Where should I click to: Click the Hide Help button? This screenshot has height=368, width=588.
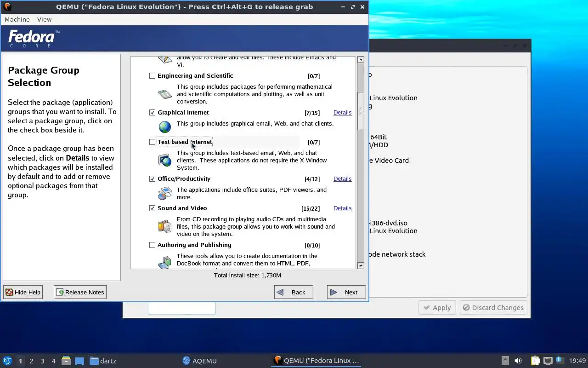23,292
